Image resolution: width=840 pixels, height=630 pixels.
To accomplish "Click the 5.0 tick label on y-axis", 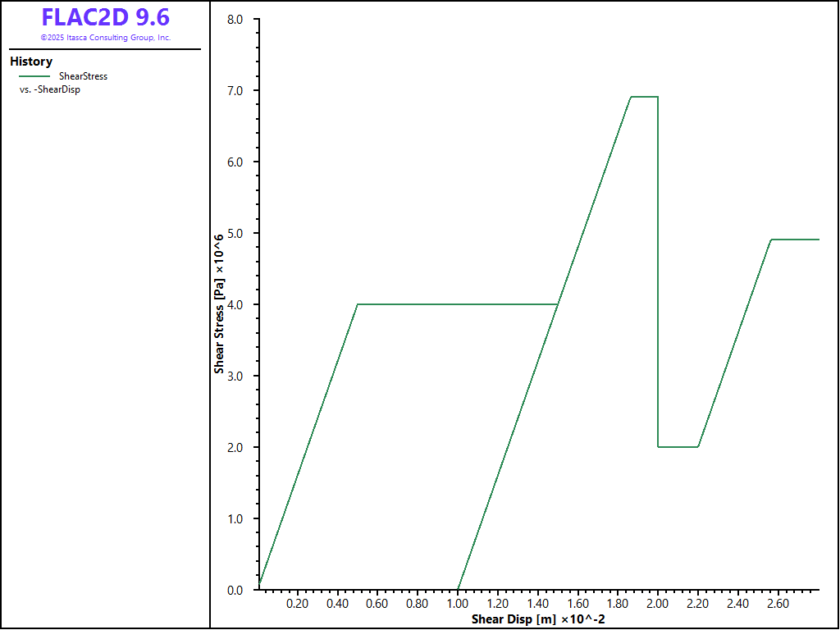I will pyautogui.click(x=235, y=233).
